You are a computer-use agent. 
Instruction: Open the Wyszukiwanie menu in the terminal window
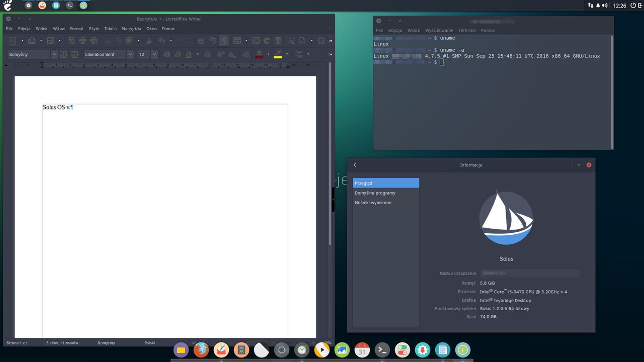[439, 30]
